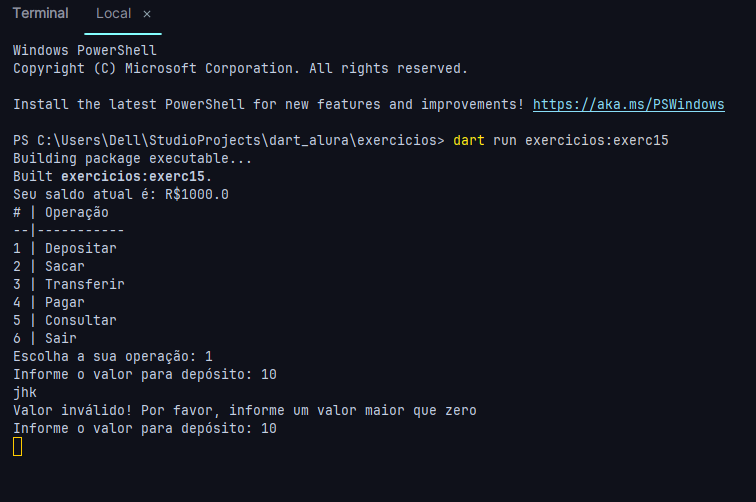Viewport: 756px width, 502px height.
Task: Switch to the Local terminal tab
Action: [113, 15]
